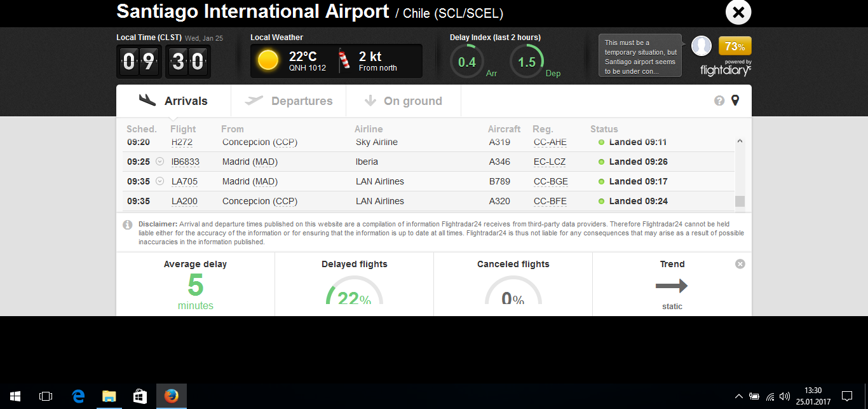868x409 pixels.
Task: Click the Sky Airline cell
Action: tap(377, 142)
